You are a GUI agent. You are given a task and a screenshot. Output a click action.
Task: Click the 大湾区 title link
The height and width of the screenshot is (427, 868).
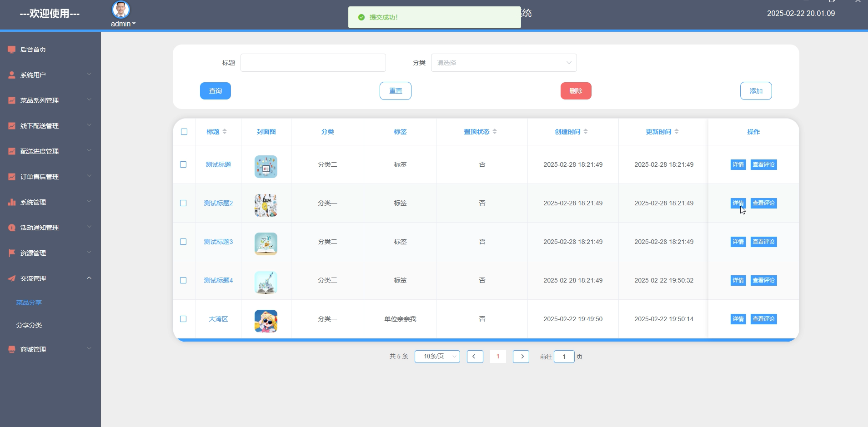coord(218,319)
